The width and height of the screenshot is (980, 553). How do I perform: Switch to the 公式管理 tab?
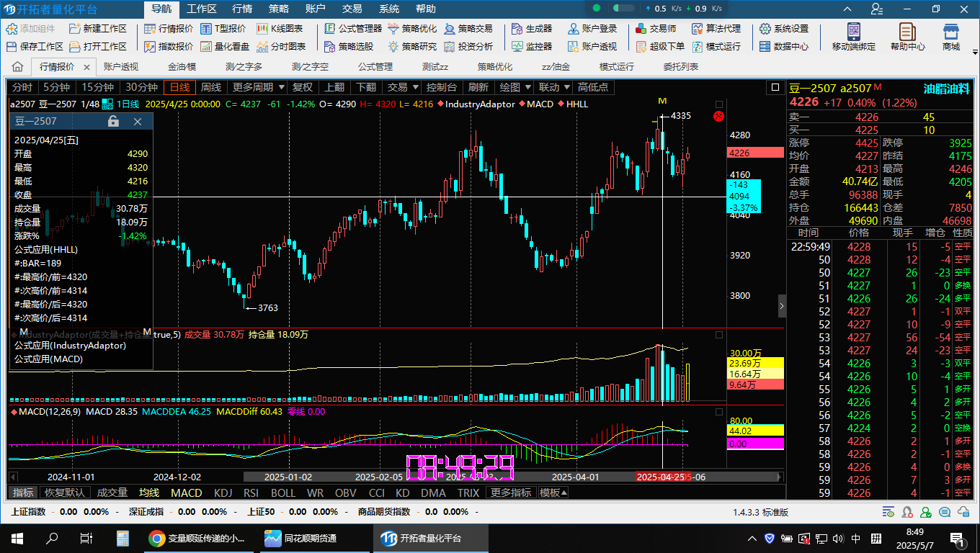(375, 67)
